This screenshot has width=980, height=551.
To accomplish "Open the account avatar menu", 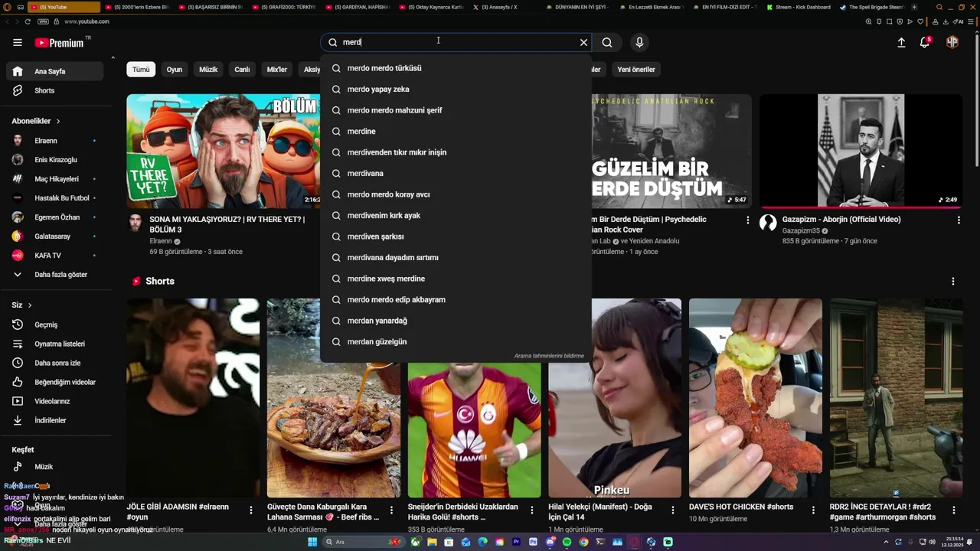I will [x=952, y=43].
